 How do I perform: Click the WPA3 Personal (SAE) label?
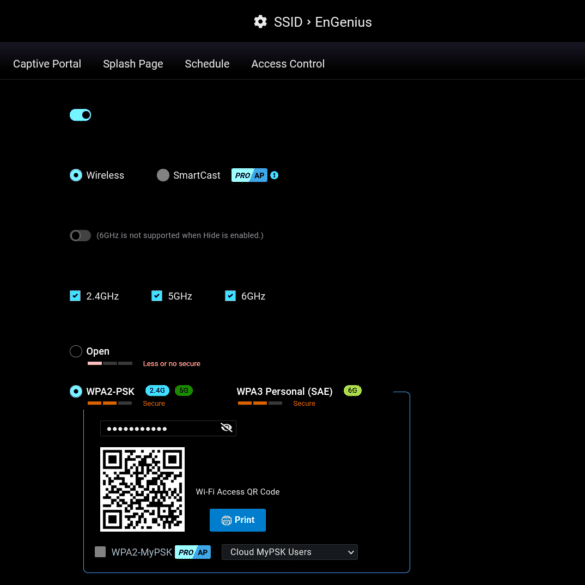(x=284, y=391)
